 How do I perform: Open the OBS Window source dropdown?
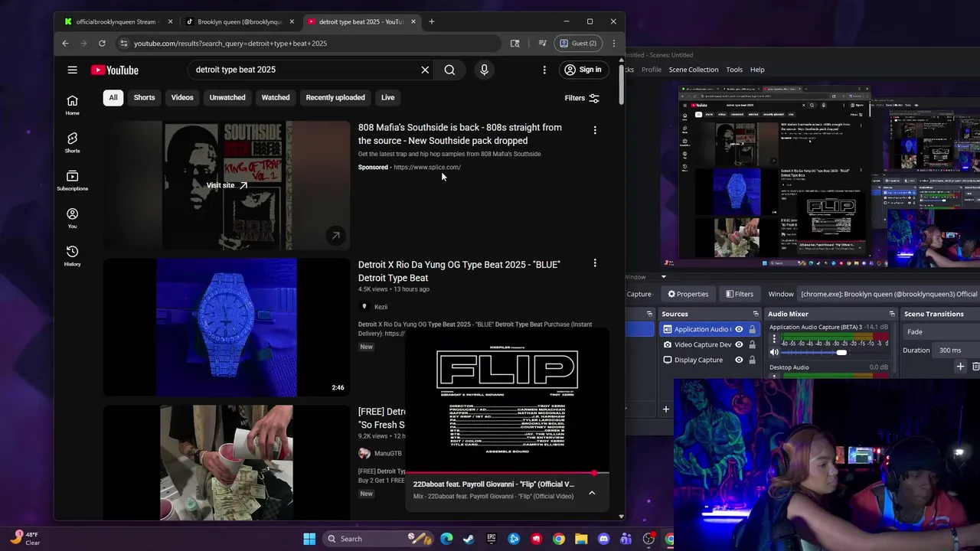click(x=889, y=294)
